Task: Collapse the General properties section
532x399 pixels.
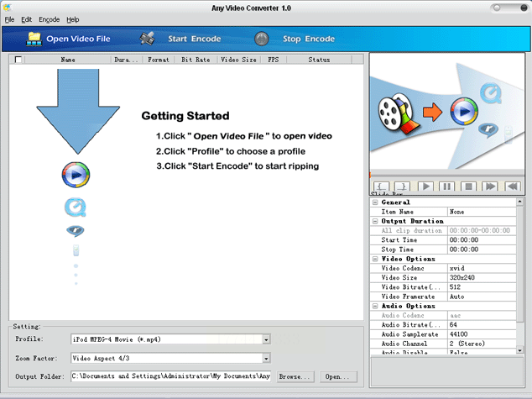Action: 374,202
